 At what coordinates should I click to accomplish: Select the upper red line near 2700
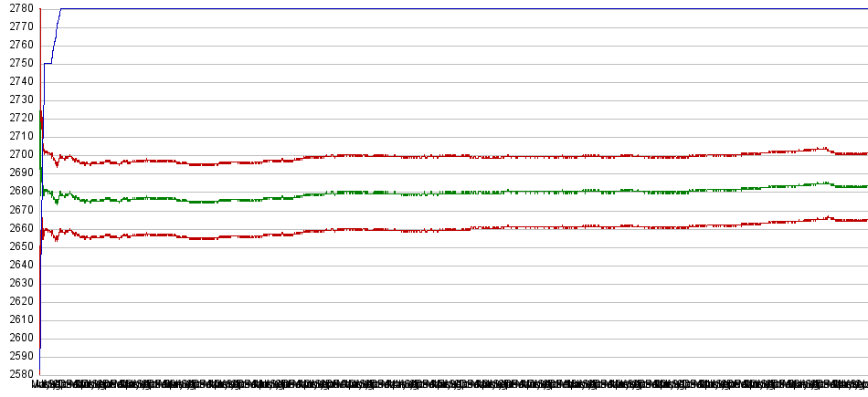[x=457, y=156]
